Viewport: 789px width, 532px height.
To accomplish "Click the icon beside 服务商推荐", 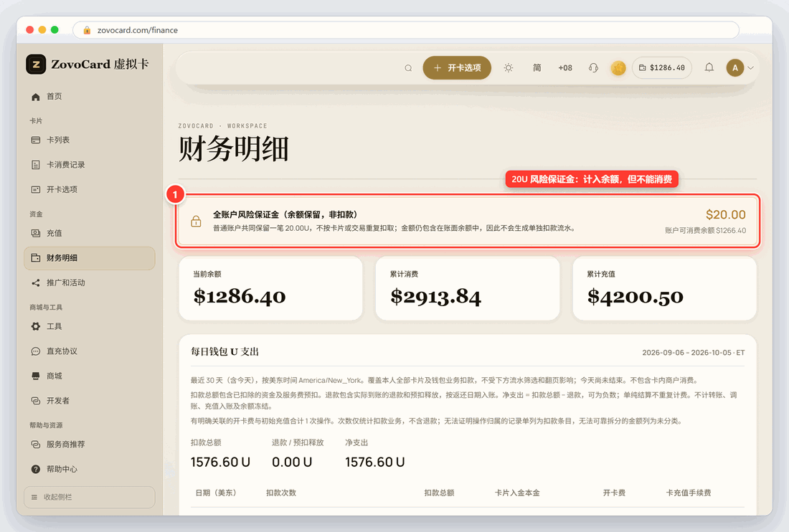I will [36, 445].
